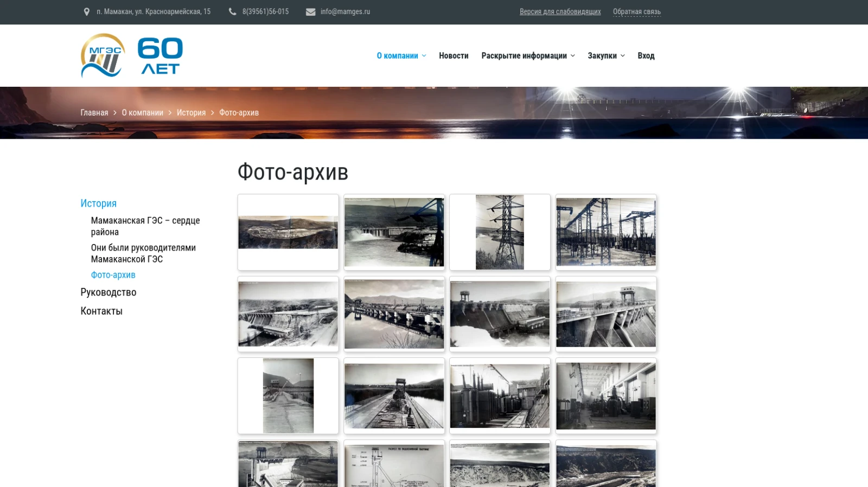Select О компании breadcrumb link
This screenshot has height=487, width=868.
point(142,113)
